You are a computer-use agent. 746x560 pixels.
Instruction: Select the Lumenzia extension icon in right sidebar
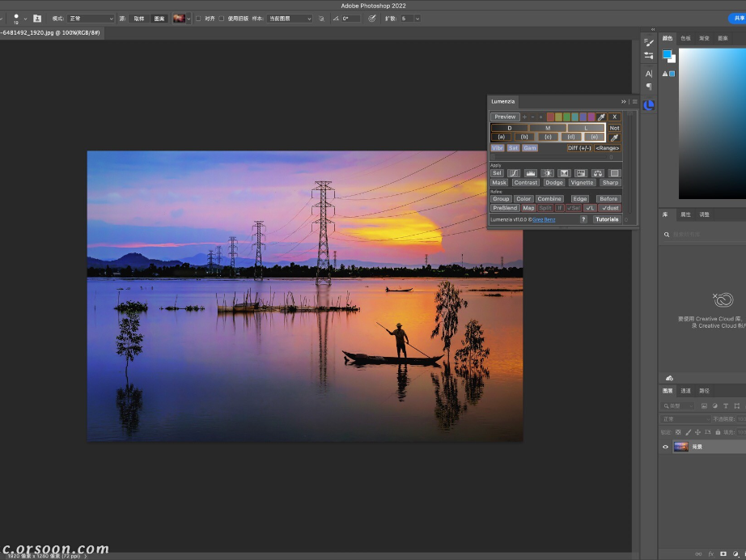click(x=648, y=105)
